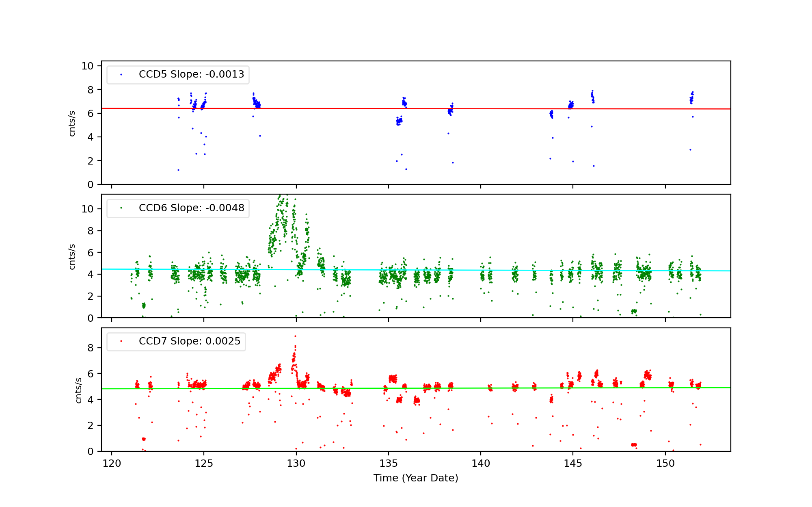Click the Time (Year Date) axis label
812x507 pixels.
pos(416,478)
